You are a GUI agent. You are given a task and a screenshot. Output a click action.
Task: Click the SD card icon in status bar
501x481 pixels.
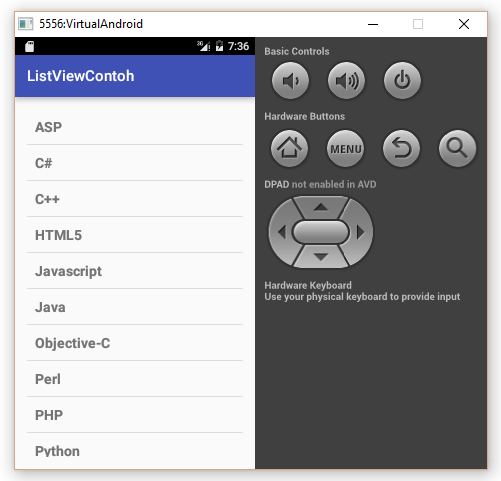tap(29, 46)
